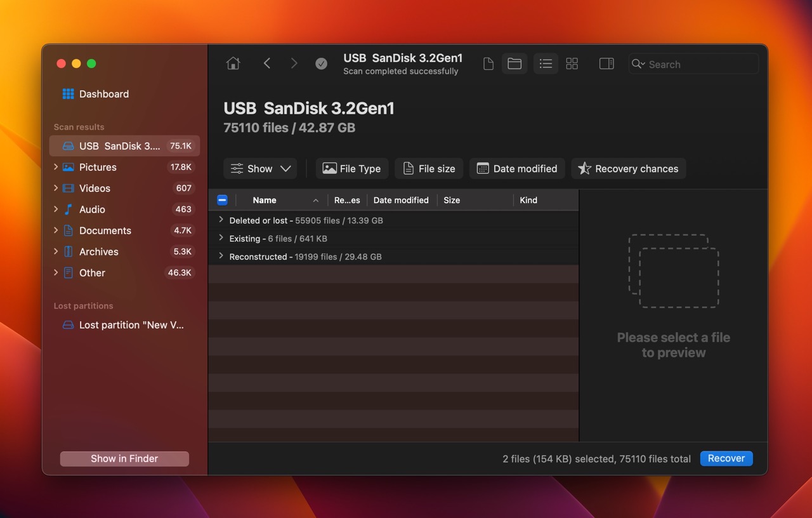Select the Reconstructed row text

(x=305, y=257)
